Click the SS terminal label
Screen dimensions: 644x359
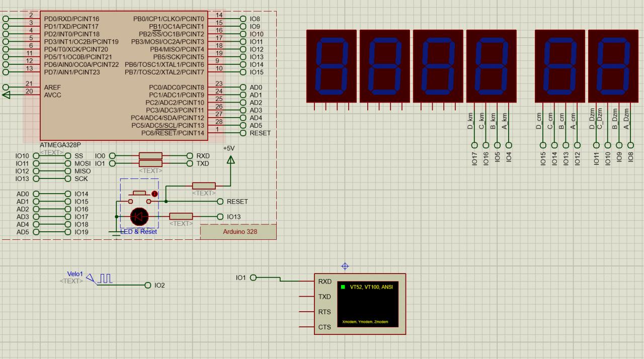pos(79,156)
